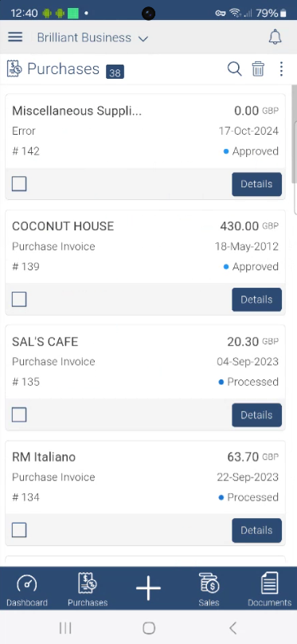Screen dimensions: 297x644
Task: Open Details for COCONUT HOUSE purchase
Action: pyautogui.click(x=257, y=300)
